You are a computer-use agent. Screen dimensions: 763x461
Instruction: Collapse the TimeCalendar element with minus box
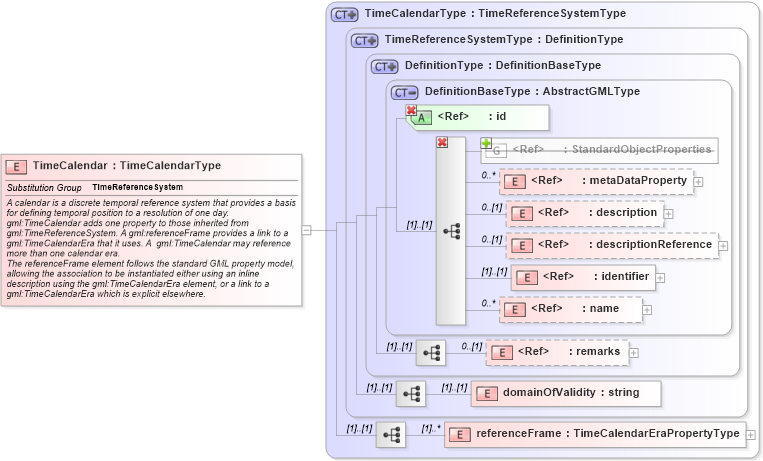pyautogui.click(x=306, y=230)
